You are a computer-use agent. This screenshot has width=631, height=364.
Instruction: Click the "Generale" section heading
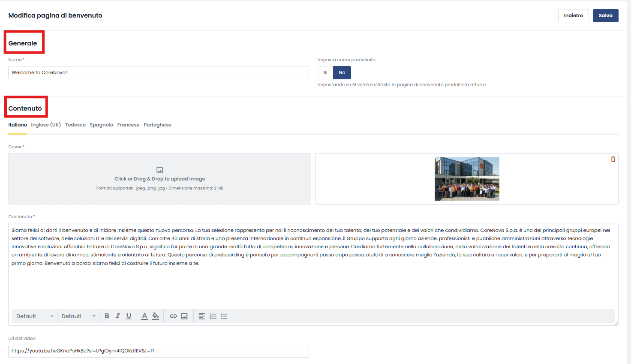click(23, 43)
